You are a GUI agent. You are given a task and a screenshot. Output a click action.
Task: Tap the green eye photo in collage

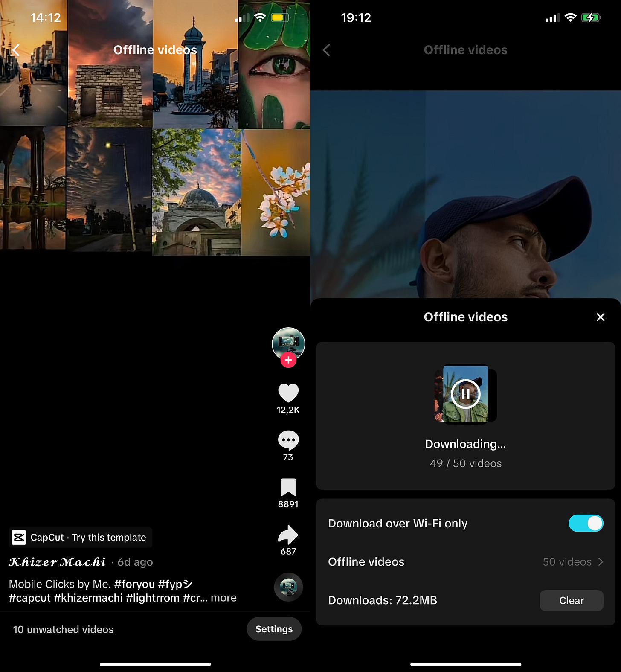tap(274, 64)
